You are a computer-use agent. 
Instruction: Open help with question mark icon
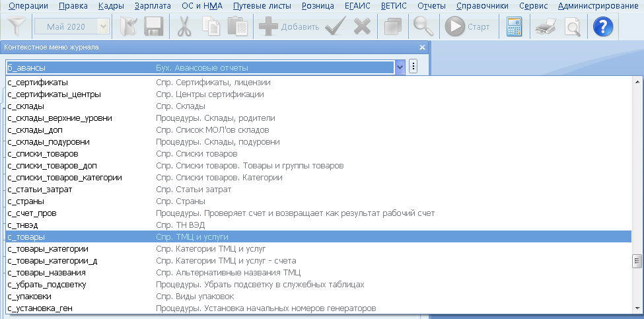click(602, 27)
